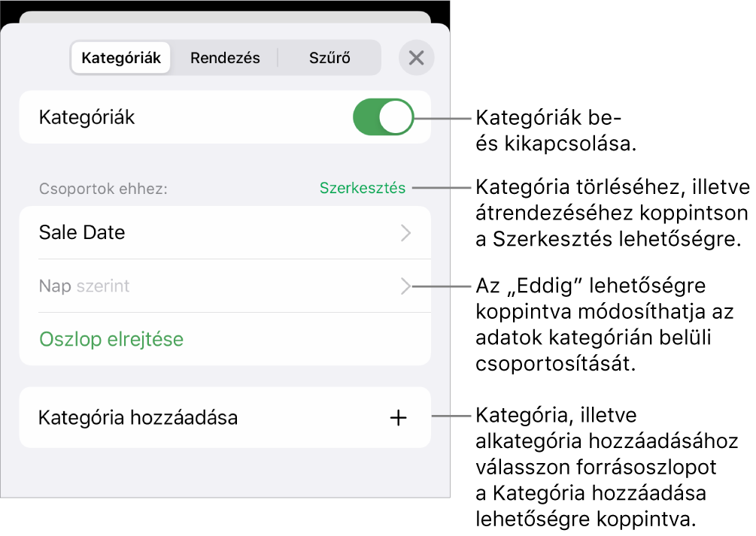
Task: Open the Szűrő tab
Action: click(x=329, y=57)
